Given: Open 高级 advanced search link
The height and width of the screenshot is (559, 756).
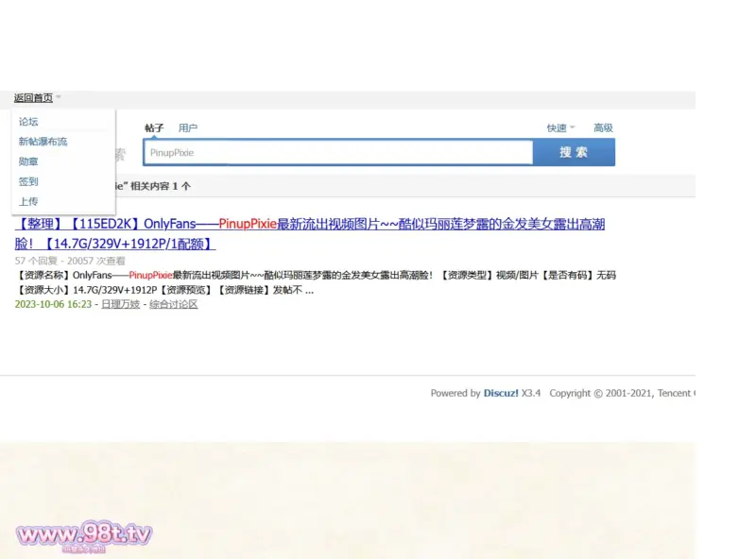Looking at the screenshot, I should click(603, 128).
